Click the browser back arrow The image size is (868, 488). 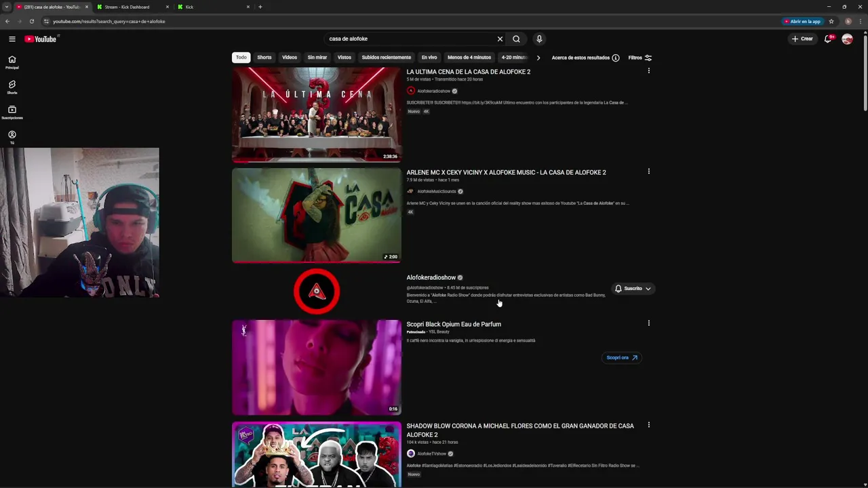[7, 21]
